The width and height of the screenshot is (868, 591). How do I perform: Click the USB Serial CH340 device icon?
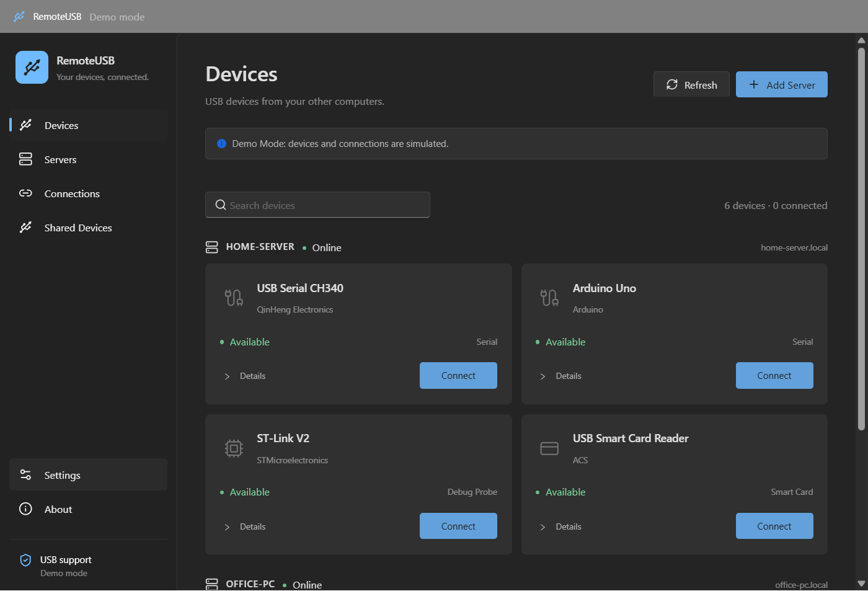pyautogui.click(x=234, y=298)
